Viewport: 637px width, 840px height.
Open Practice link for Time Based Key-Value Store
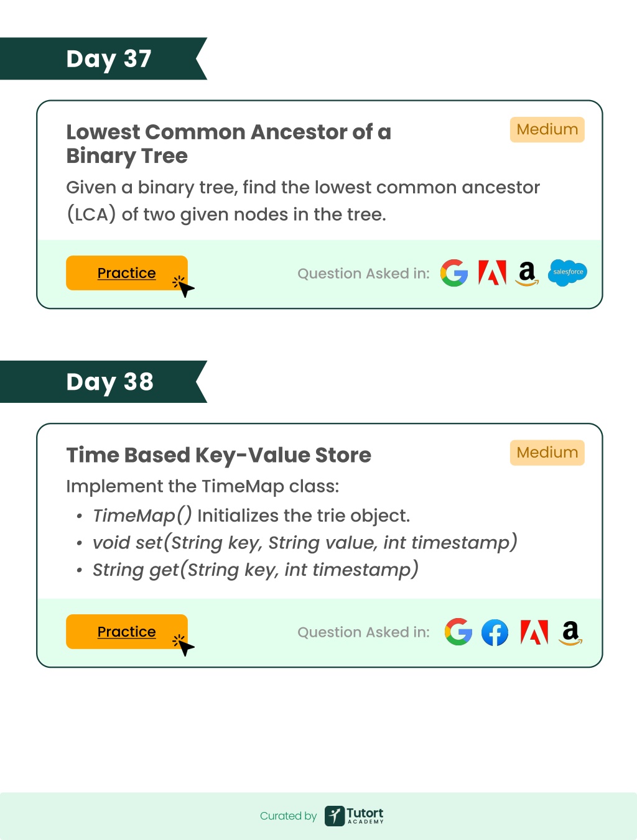[126, 632]
